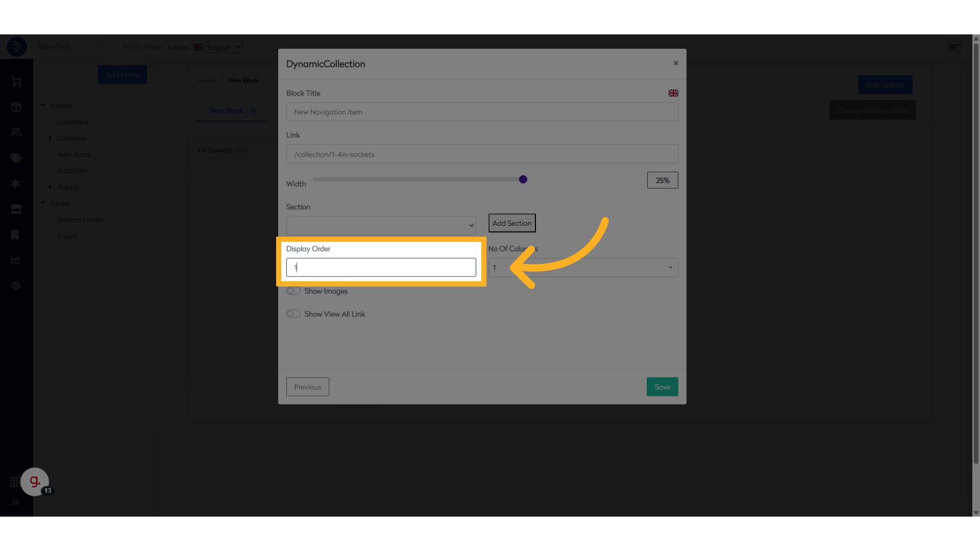Open the English locale dropdown
Image resolution: width=980 pixels, height=551 pixels.
pyautogui.click(x=224, y=47)
